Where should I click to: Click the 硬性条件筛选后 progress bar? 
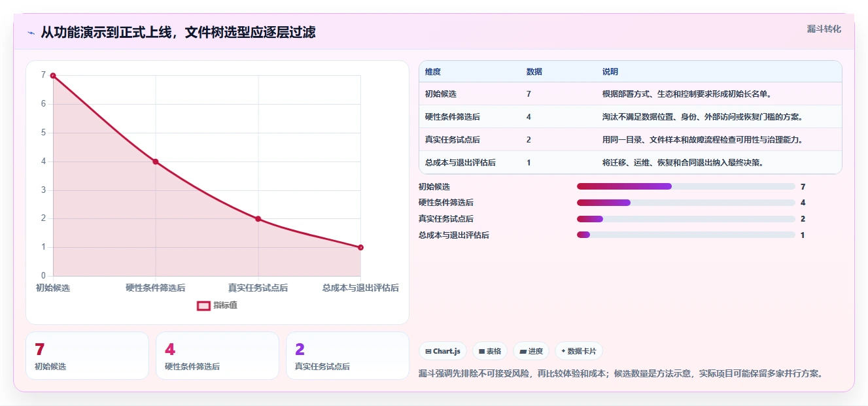click(686, 203)
